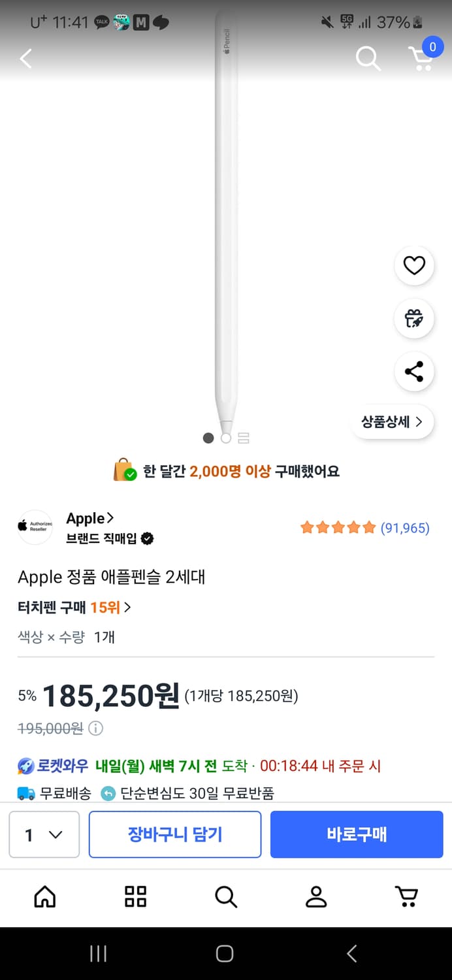Open the 터치펜 구매 15위 ranking link
This screenshot has height=980, width=452.
[x=72, y=607]
